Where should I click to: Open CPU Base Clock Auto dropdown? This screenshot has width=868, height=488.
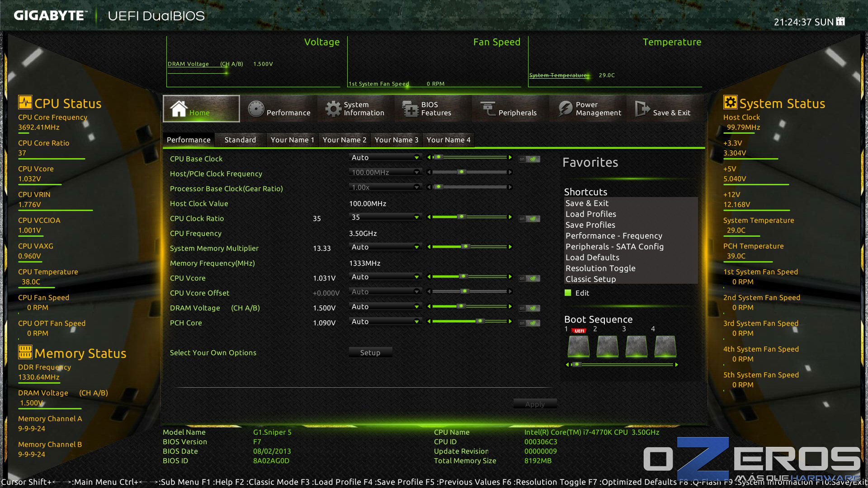(x=385, y=157)
